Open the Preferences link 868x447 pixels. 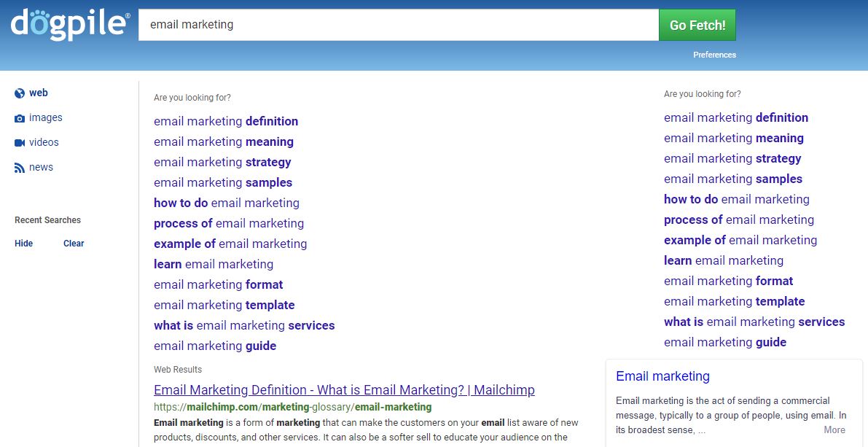coord(715,55)
